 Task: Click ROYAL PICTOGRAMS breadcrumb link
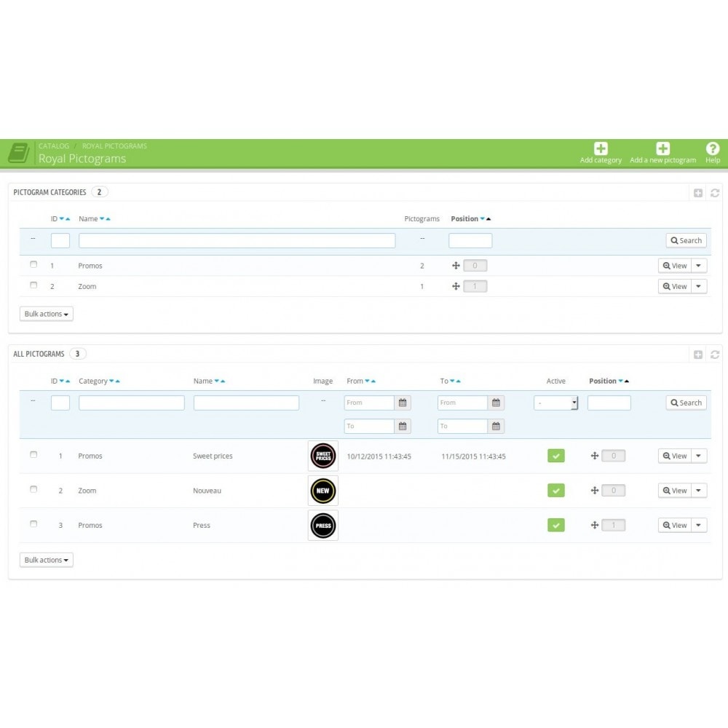(x=114, y=146)
